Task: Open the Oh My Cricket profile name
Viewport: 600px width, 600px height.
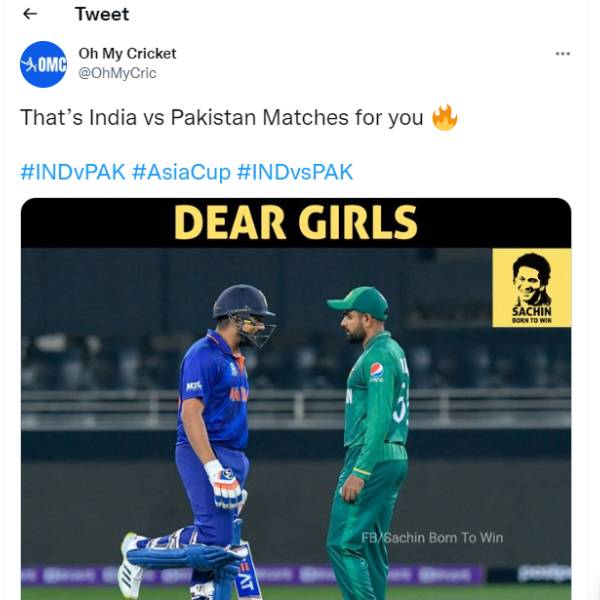Action: click(127, 54)
